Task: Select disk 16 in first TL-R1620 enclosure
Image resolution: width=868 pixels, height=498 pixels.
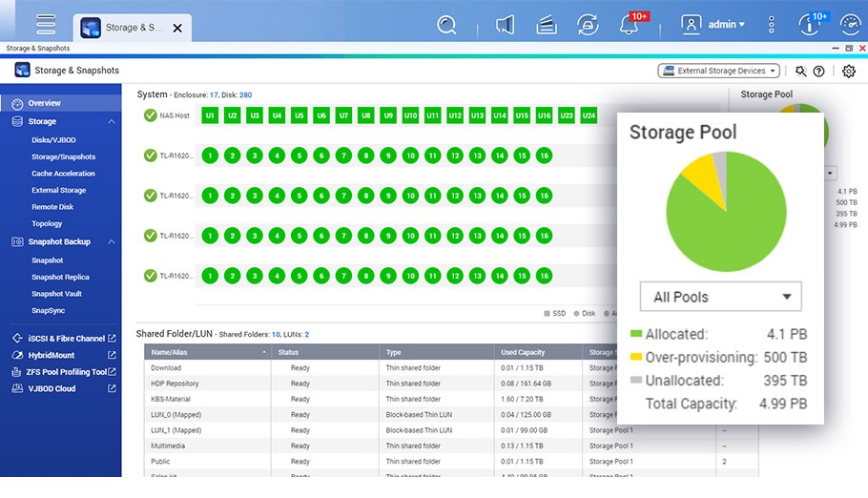Action: [544, 156]
